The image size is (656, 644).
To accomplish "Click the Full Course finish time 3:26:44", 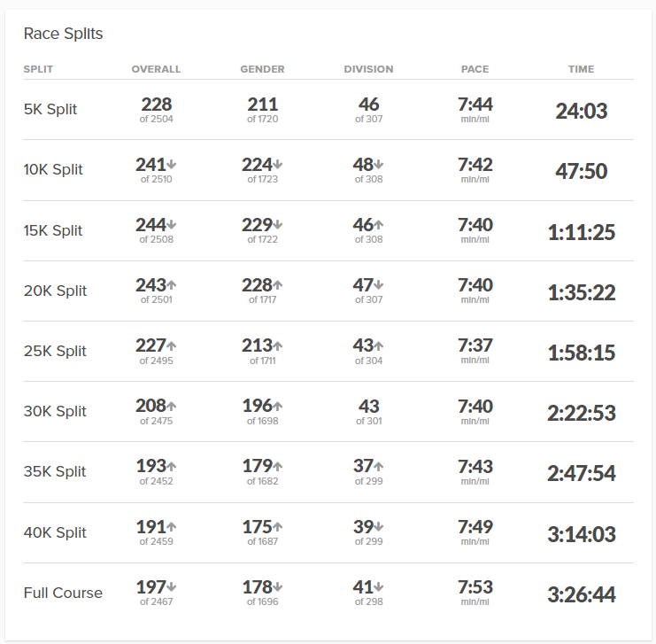I will [x=581, y=594].
